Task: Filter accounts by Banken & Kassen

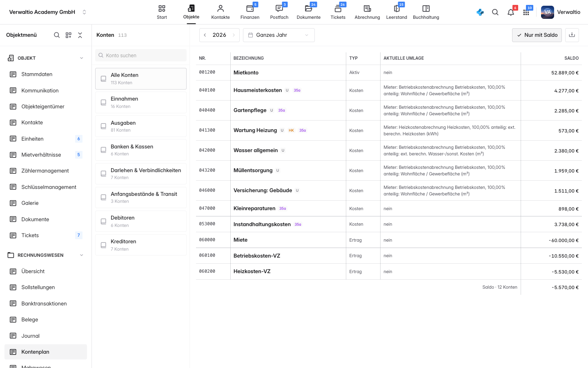Action: click(x=141, y=150)
